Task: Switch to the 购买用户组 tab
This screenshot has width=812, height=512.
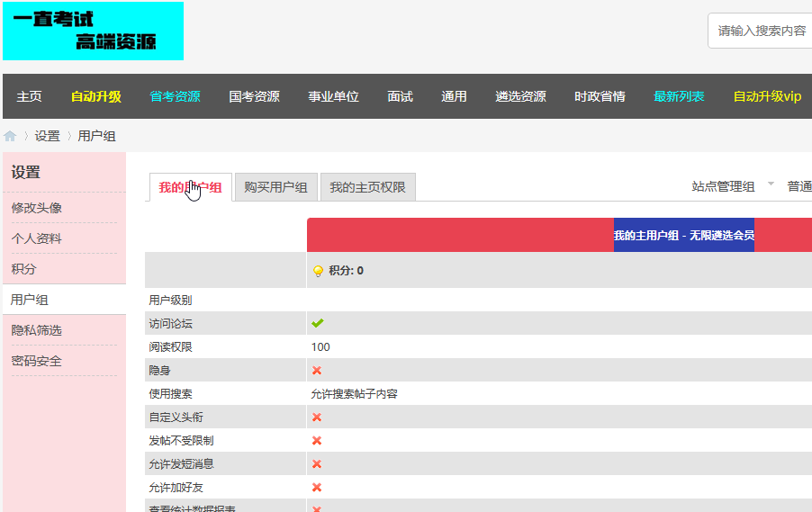Action: (276, 187)
